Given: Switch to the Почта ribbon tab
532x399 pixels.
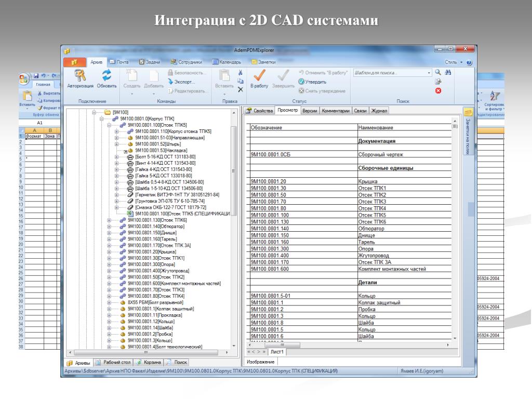Looking at the screenshot, I should point(119,62).
